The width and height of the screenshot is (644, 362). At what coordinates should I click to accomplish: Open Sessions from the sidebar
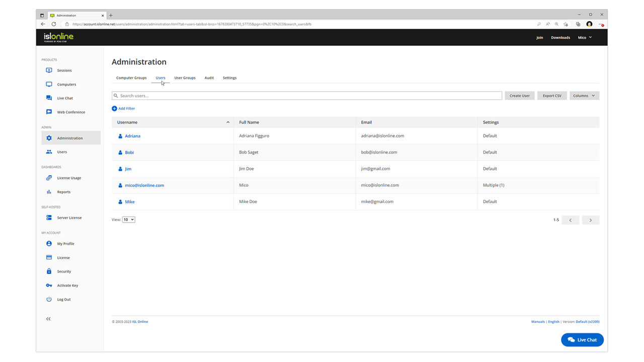point(64,70)
